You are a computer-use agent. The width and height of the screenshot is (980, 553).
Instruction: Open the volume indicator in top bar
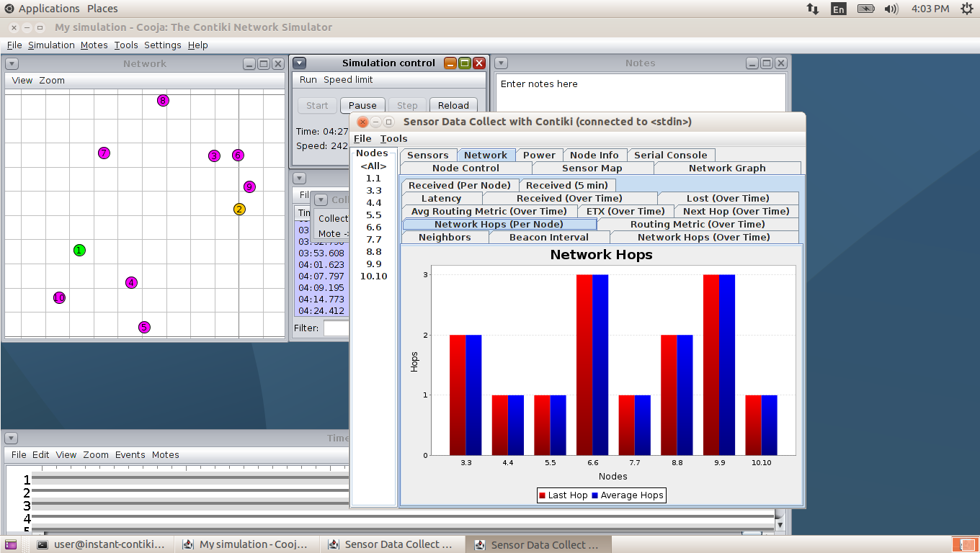891,9
